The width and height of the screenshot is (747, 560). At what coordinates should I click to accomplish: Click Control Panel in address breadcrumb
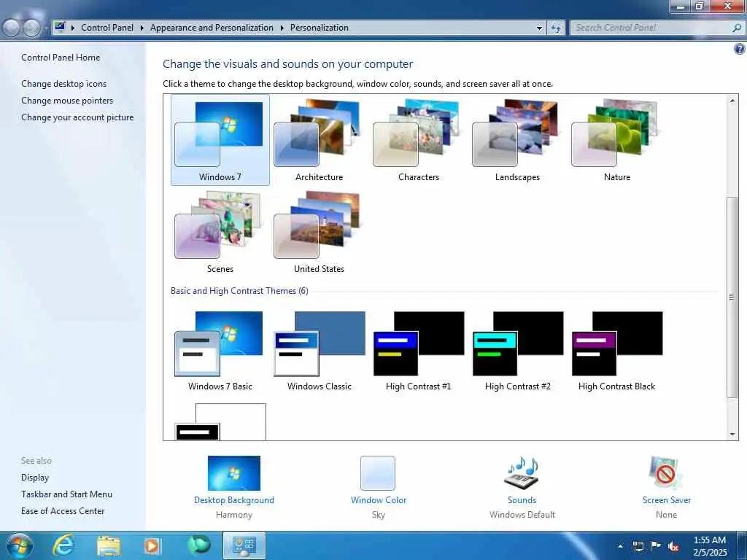[x=107, y=28]
